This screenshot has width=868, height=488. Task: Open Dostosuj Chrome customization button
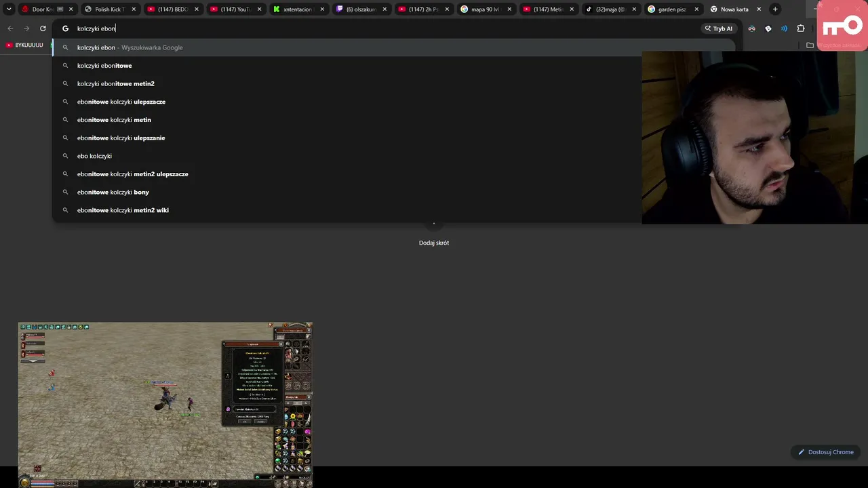(x=825, y=452)
